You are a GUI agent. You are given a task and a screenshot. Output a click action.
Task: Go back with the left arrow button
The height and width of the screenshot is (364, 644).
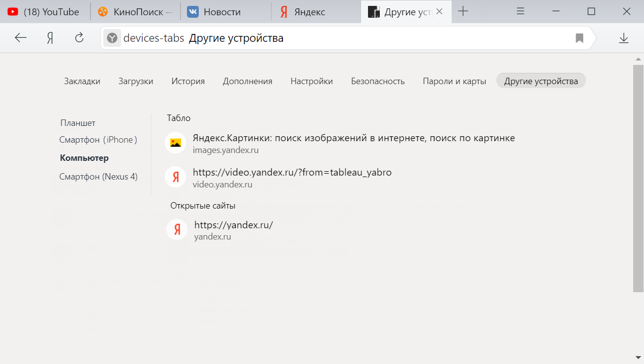point(21,38)
